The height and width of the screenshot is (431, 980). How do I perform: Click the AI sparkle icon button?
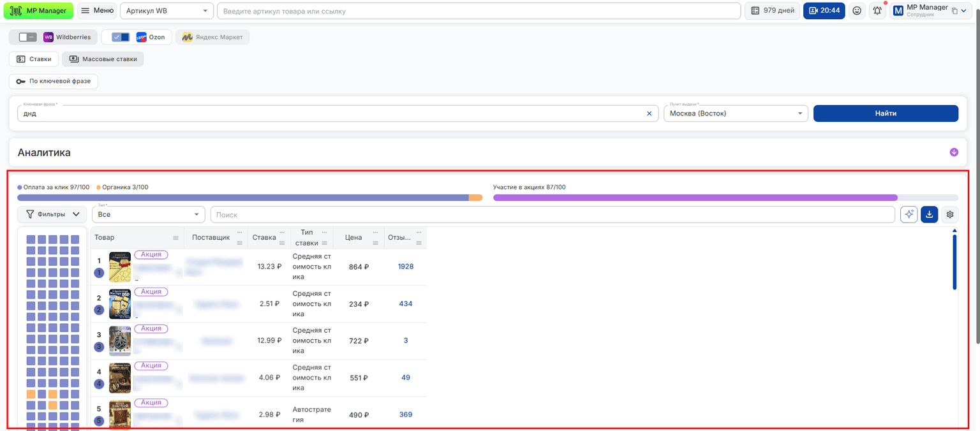(909, 215)
